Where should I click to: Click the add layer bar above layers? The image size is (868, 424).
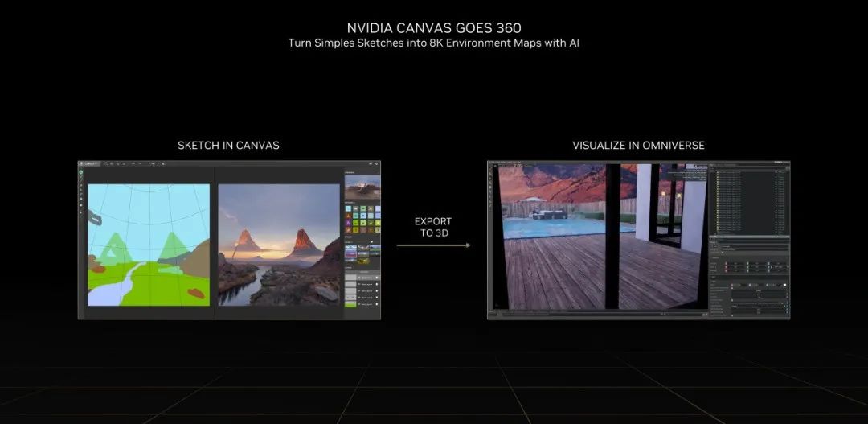click(x=362, y=272)
